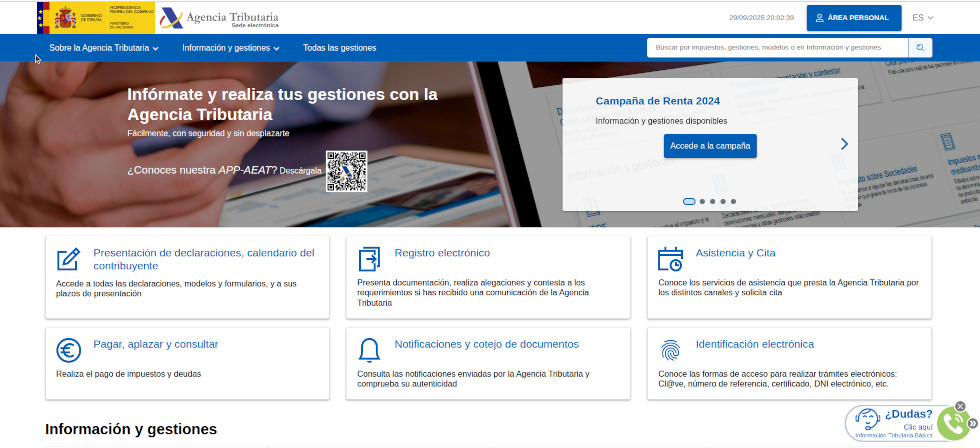Click the Registro electrónico document icon

point(369,259)
